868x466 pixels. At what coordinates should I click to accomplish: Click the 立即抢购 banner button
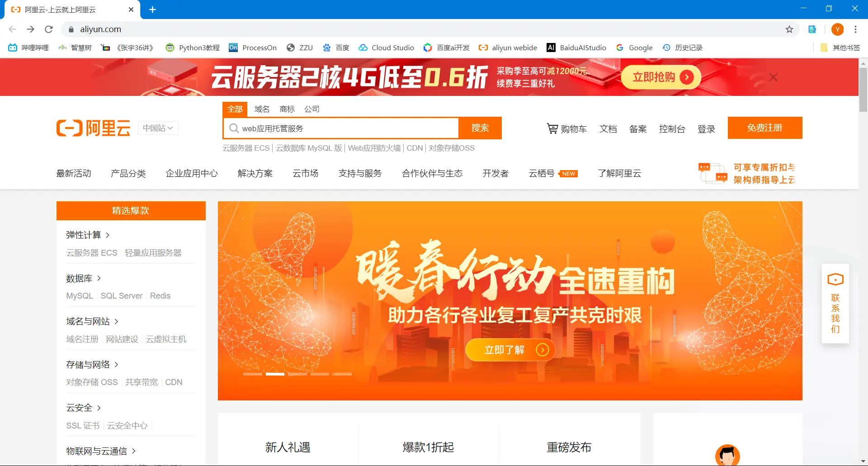(x=661, y=77)
